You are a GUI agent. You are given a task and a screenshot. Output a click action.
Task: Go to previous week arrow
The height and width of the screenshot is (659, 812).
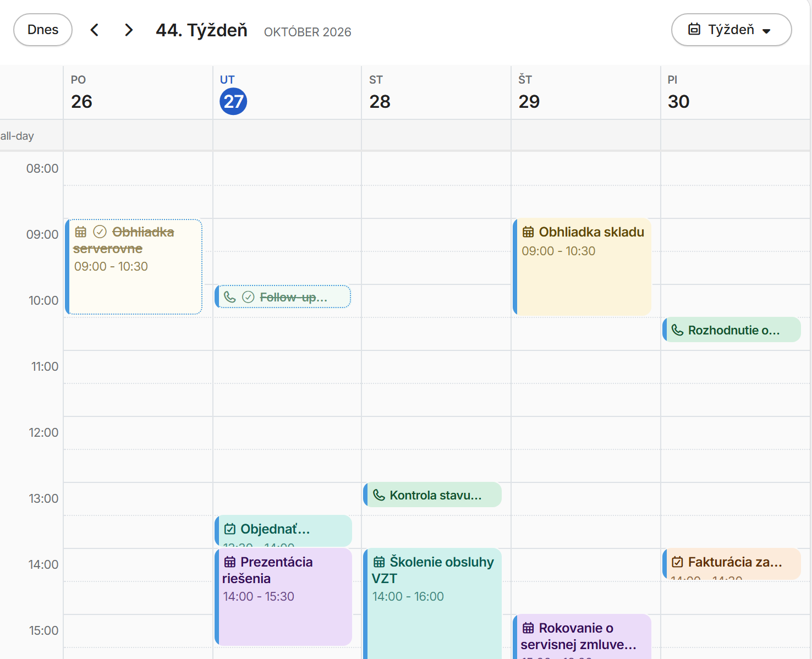(x=95, y=30)
